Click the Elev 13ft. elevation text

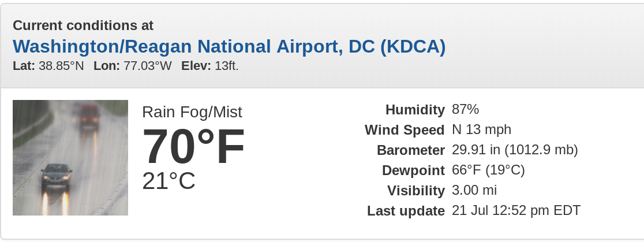point(210,66)
